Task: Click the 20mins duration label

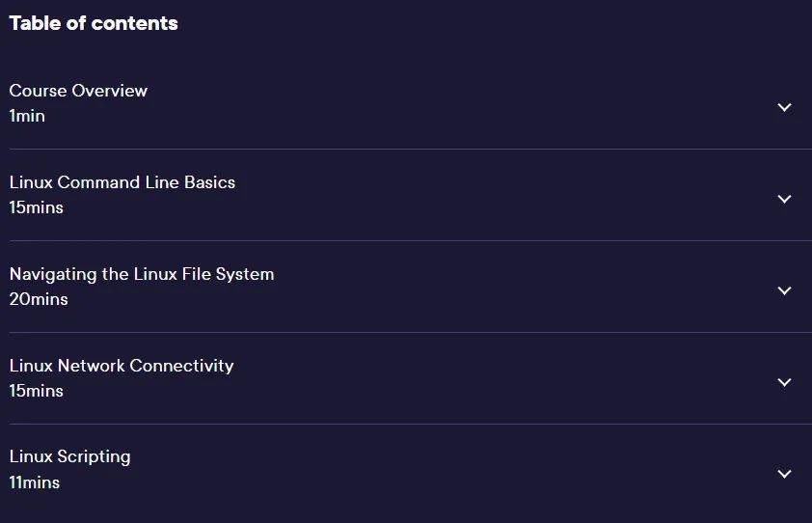Action: tap(39, 299)
